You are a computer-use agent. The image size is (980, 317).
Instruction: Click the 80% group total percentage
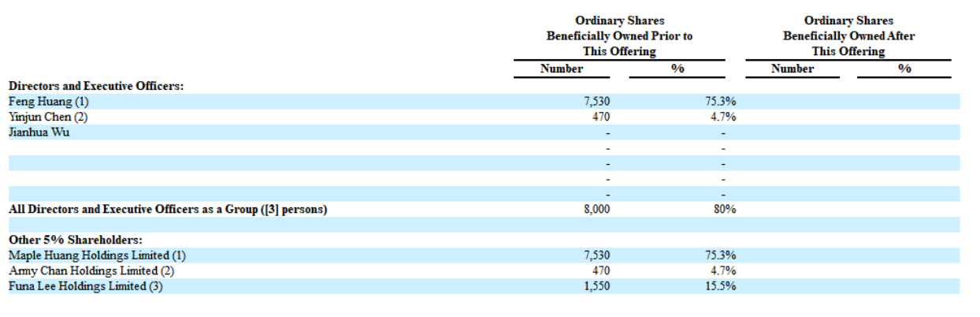tap(726, 210)
